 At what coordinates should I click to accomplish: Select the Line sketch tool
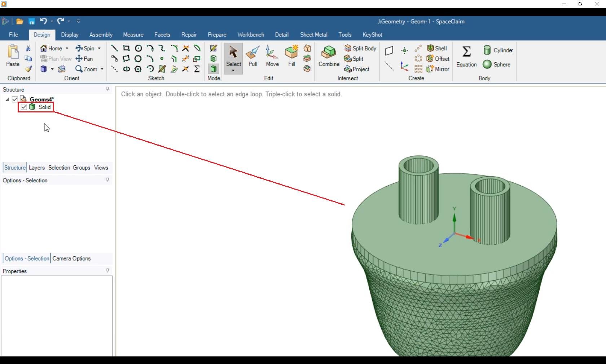click(114, 48)
